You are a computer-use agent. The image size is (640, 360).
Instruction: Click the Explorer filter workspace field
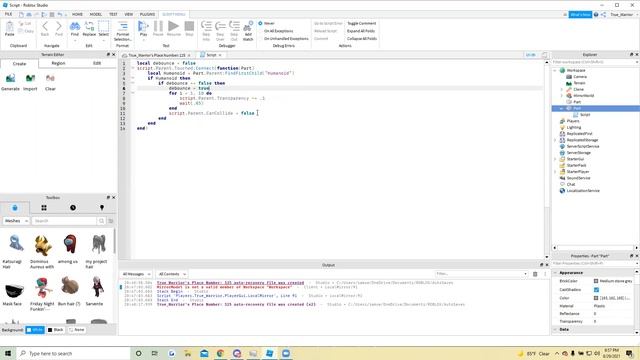coord(594,62)
